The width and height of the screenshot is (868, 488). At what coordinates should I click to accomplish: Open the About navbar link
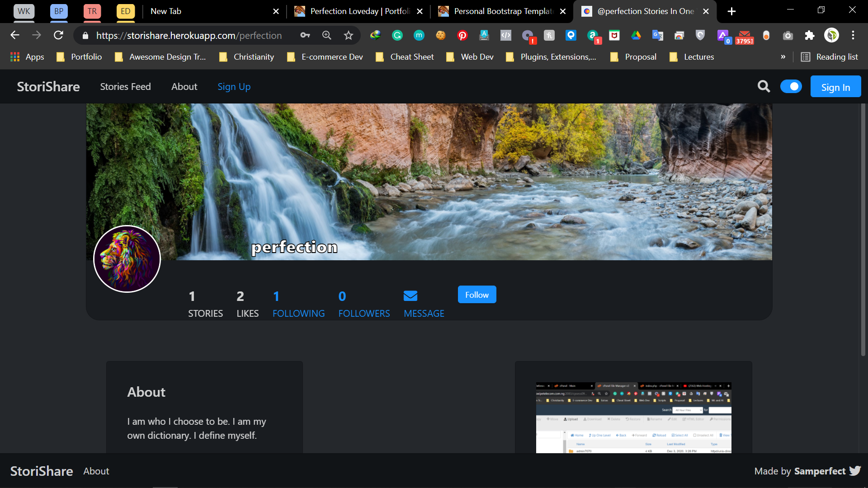[184, 86]
